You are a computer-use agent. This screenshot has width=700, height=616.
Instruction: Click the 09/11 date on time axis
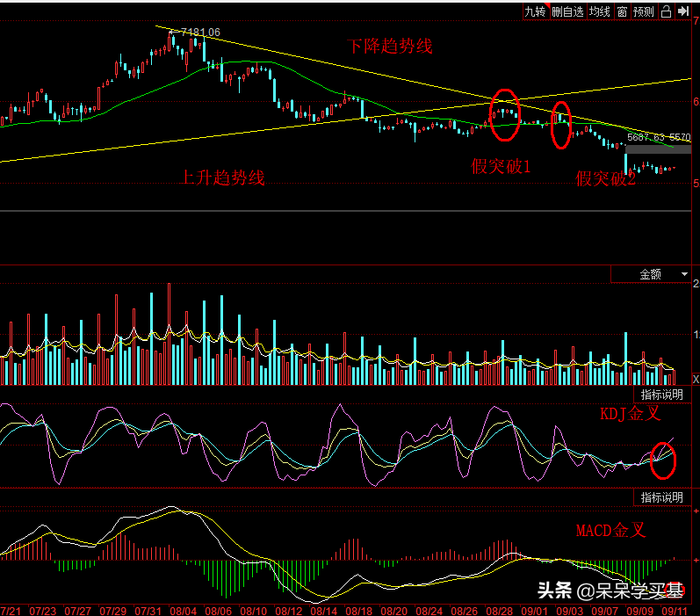click(x=675, y=611)
